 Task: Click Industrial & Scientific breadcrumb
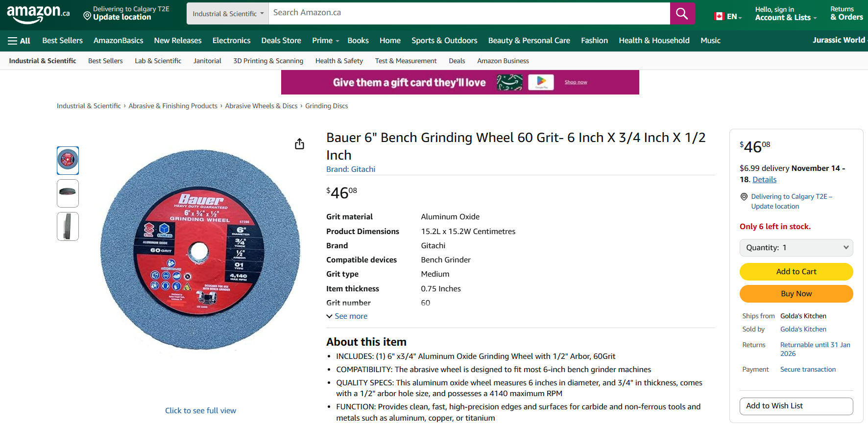pos(89,106)
